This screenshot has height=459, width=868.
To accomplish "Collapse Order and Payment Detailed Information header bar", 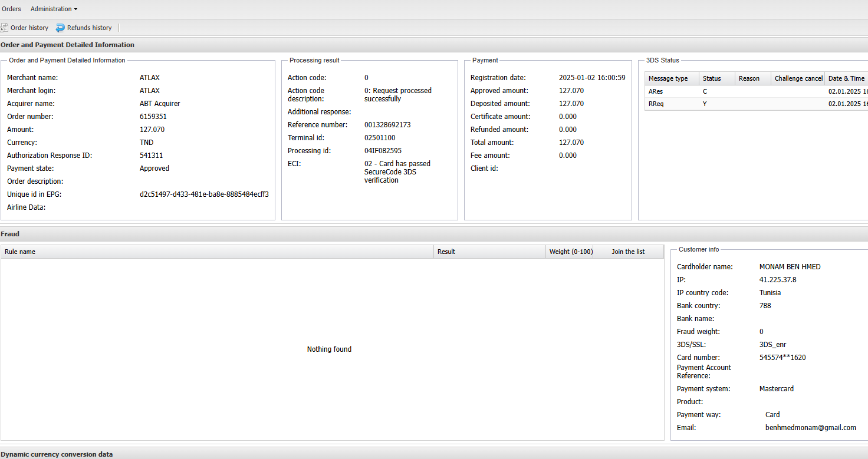I will [x=67, y=45].
